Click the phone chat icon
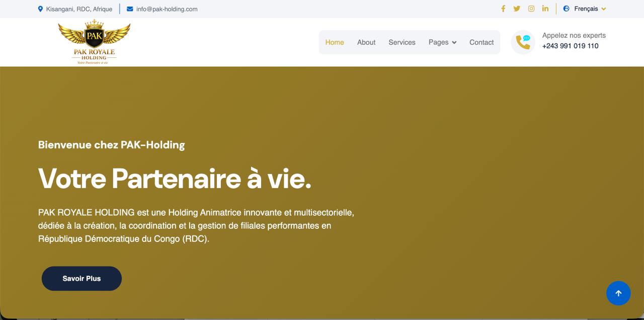Image resolution: width=644 pixels, height=320 pixels. (x=523, y=42)
